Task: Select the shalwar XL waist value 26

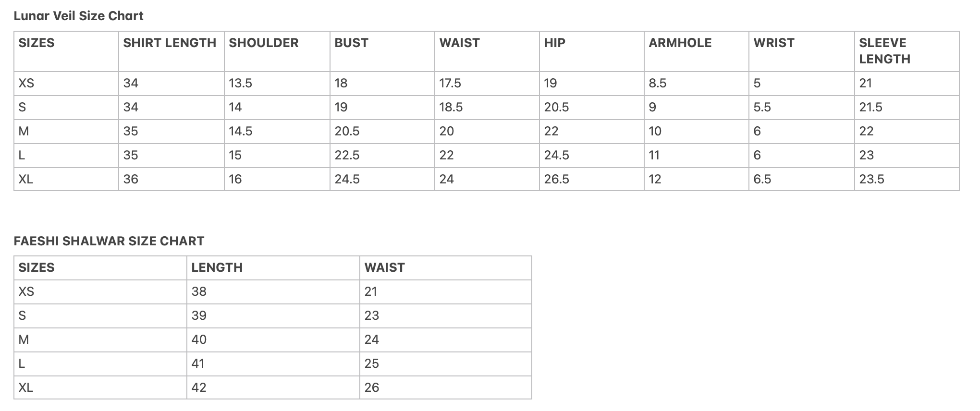Action: pyautogui.click(x=372, y=387)
